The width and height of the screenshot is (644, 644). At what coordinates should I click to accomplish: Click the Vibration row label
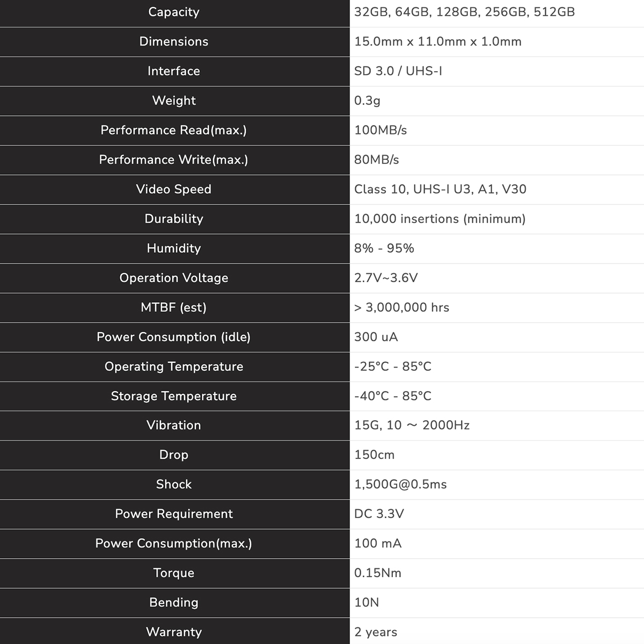tap(174, 426)
